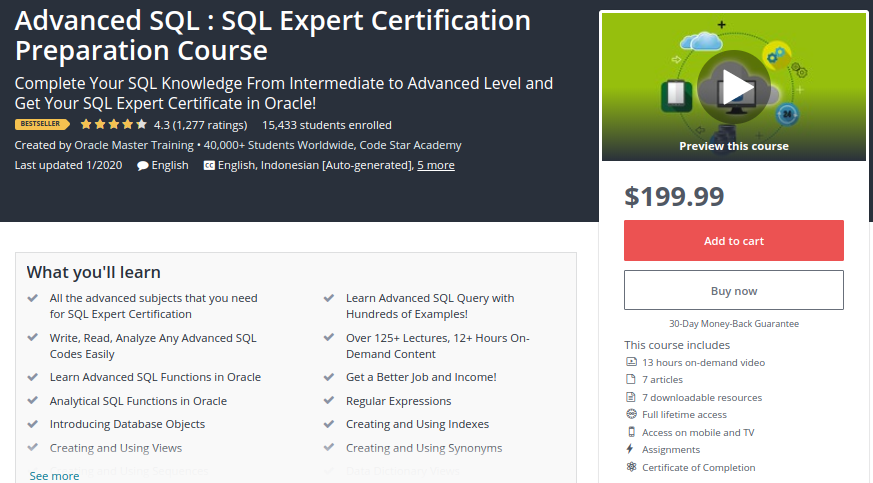Image resolution: width=873 pixels, height=483 pixels.
Task: Add the course to cart
Action: pos(734,240)
